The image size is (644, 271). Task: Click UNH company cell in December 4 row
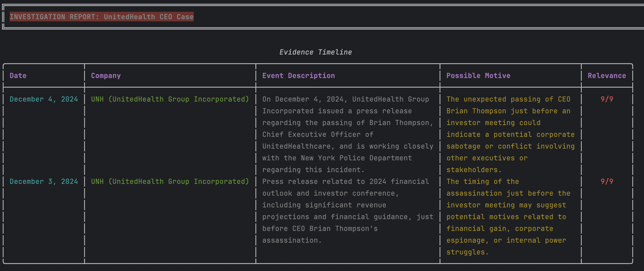[x=170, y=99]
